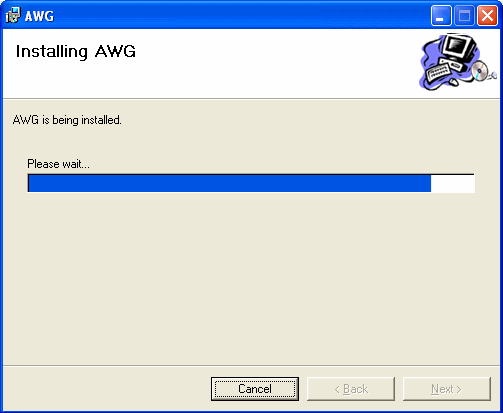503x413 pixels.
Task: Minimize the AWG installer window
Action: tap(441, 15)
